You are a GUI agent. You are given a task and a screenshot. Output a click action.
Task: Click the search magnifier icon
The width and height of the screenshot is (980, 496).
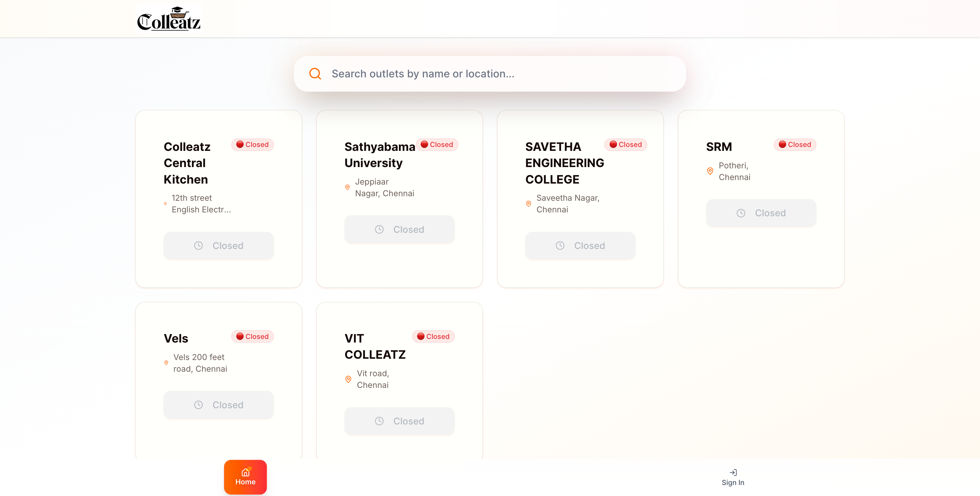tap(315, 73)
